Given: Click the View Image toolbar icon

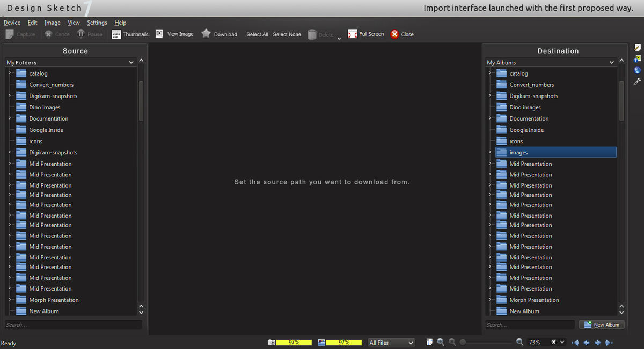Looking at the screenshot, I should click(x=159, y=34).
